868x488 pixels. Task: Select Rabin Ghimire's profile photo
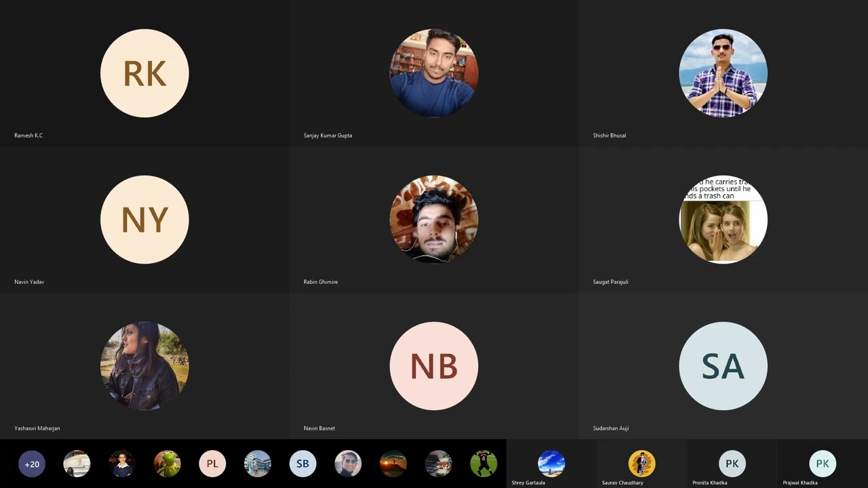pos(434,220)
